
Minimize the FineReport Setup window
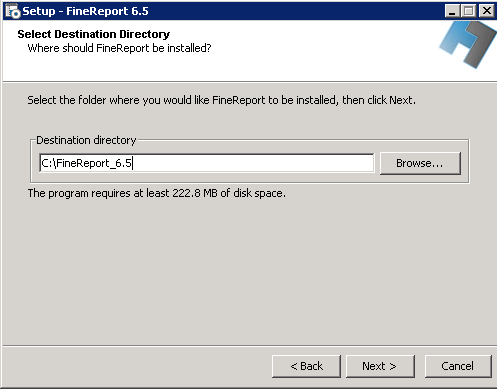pyautogui.click(x=452, y=11)
